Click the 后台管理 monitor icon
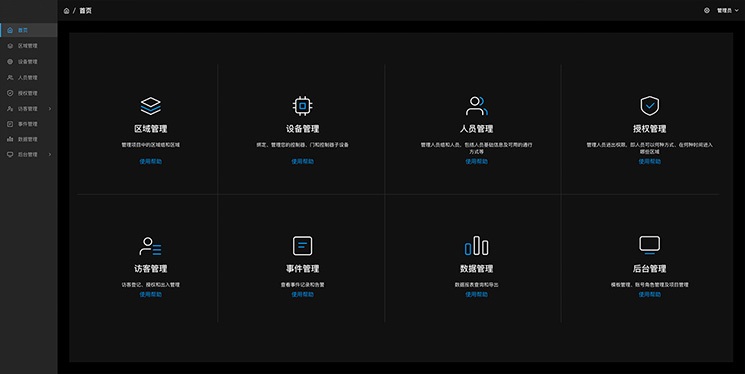745x374 pixels. point(649,245)
